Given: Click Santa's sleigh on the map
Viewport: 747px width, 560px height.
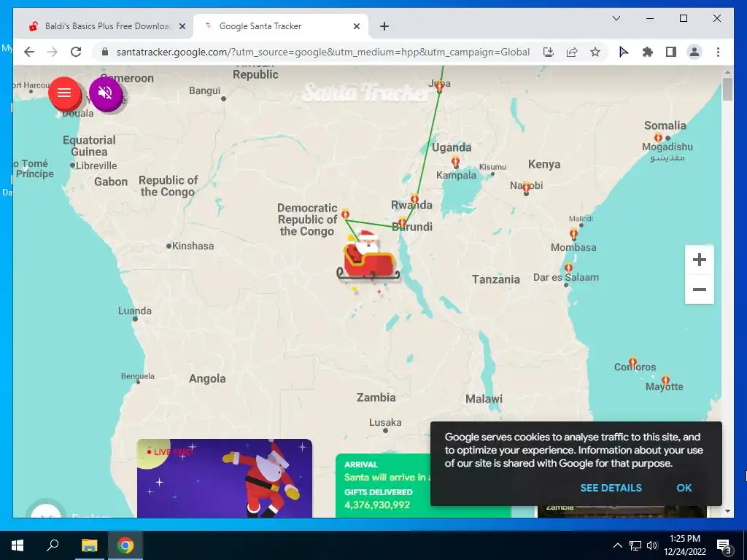Looking at the screenshot, I should click(368, 257).
